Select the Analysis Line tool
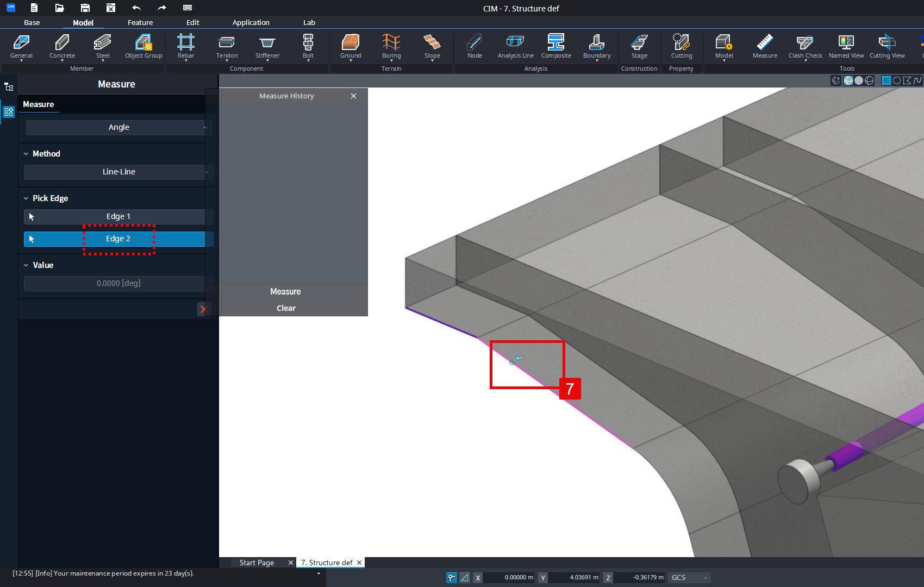Image resolution: width=924 pixels, height=587 pixels. pos(515,47)
